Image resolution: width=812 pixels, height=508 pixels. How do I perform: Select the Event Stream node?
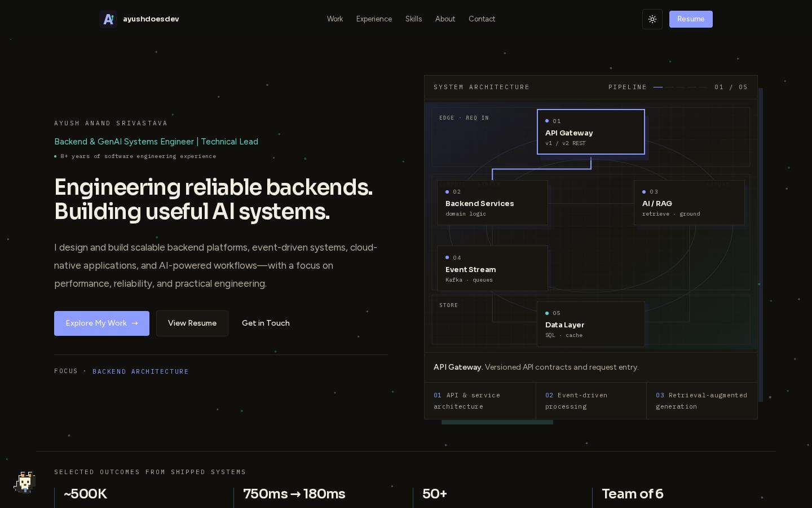492,269
